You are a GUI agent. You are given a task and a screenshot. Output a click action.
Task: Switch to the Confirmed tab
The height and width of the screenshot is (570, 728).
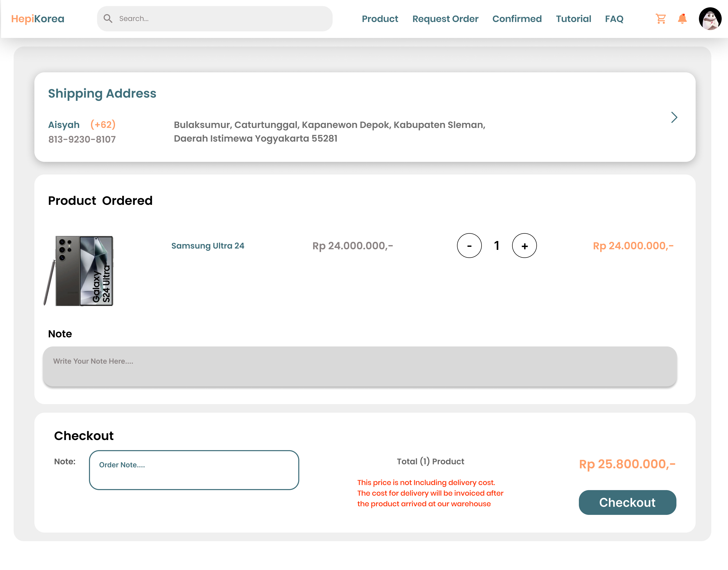[x=517, y=19]
